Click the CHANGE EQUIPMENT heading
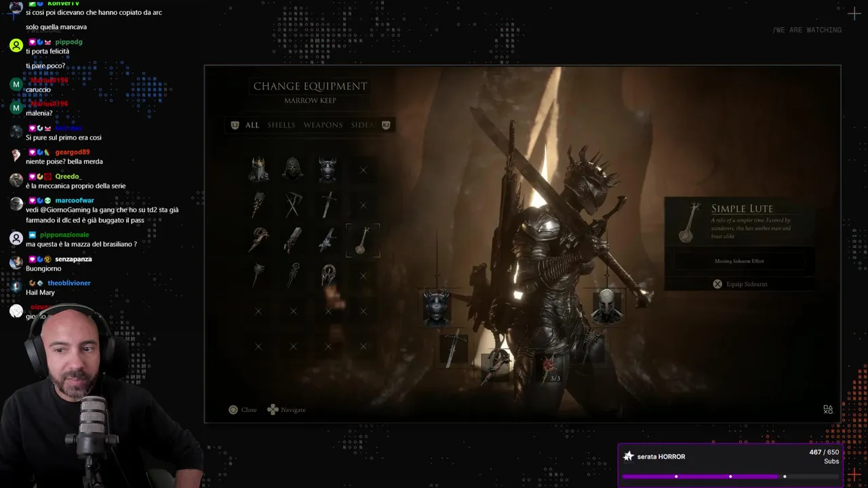This screenshot has height=488, width=868. [310, 86]
